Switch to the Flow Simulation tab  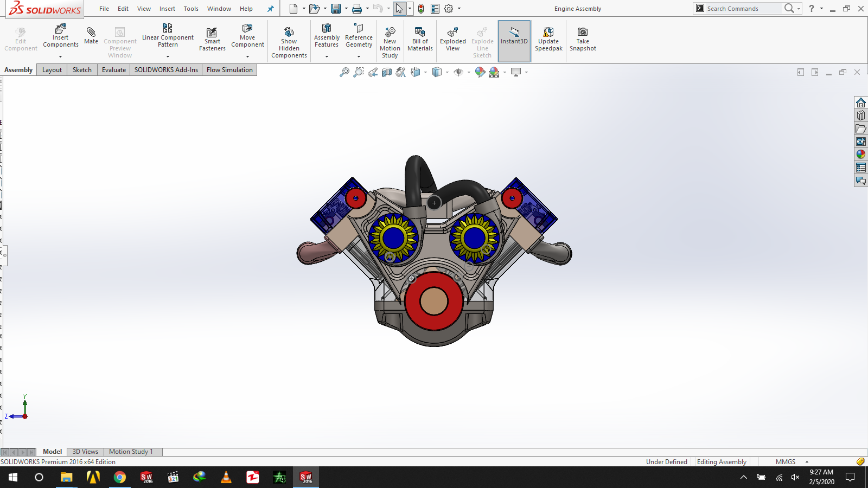click(229, 70)
